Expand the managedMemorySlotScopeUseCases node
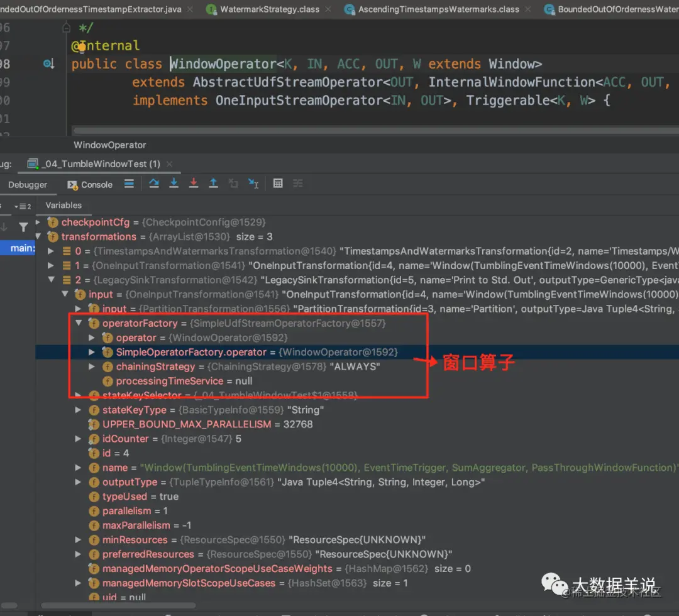Viewport: 679px width, 616px height. (x=79, y=583)
